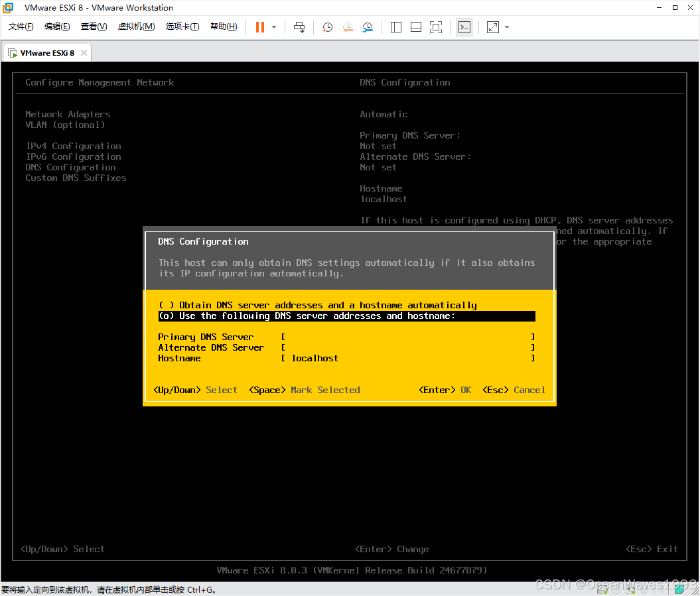Select Use the following DNS server addresses option

tap(347, 316)
